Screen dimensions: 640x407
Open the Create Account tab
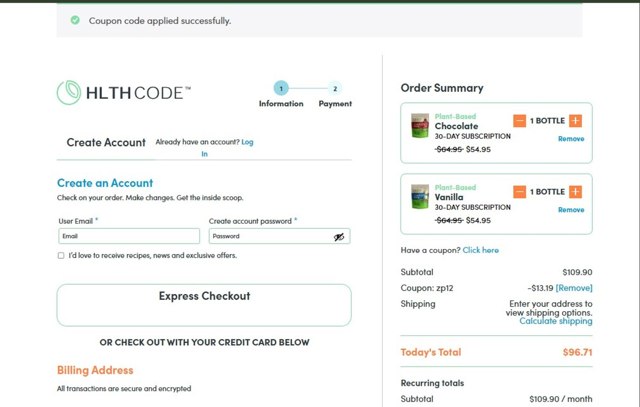coord(106,142)
